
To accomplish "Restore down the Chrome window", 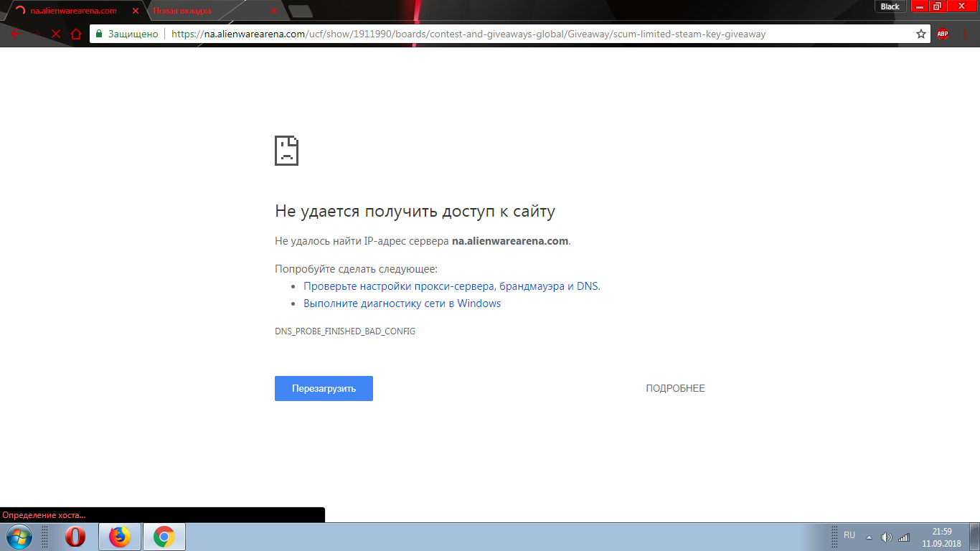I will point(937,6).
